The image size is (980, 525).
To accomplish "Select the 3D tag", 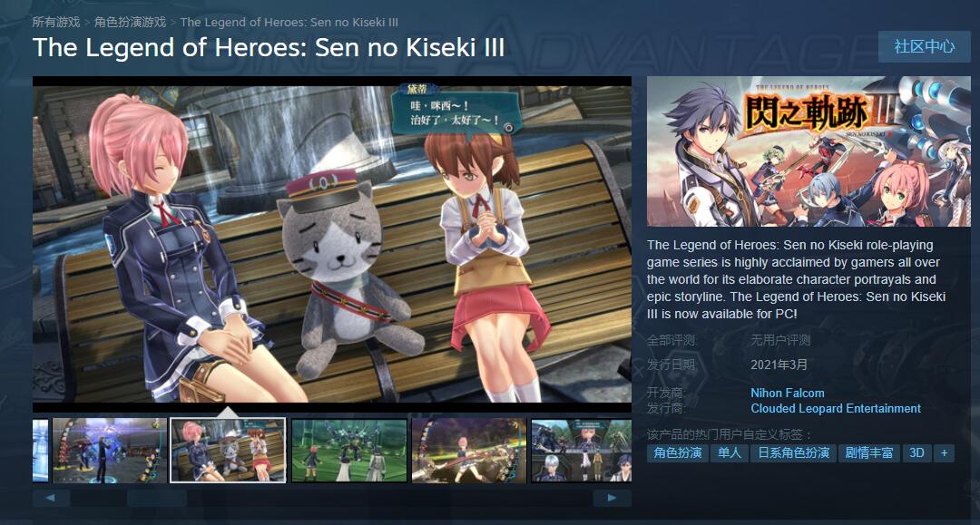I will tap(916, 453).
